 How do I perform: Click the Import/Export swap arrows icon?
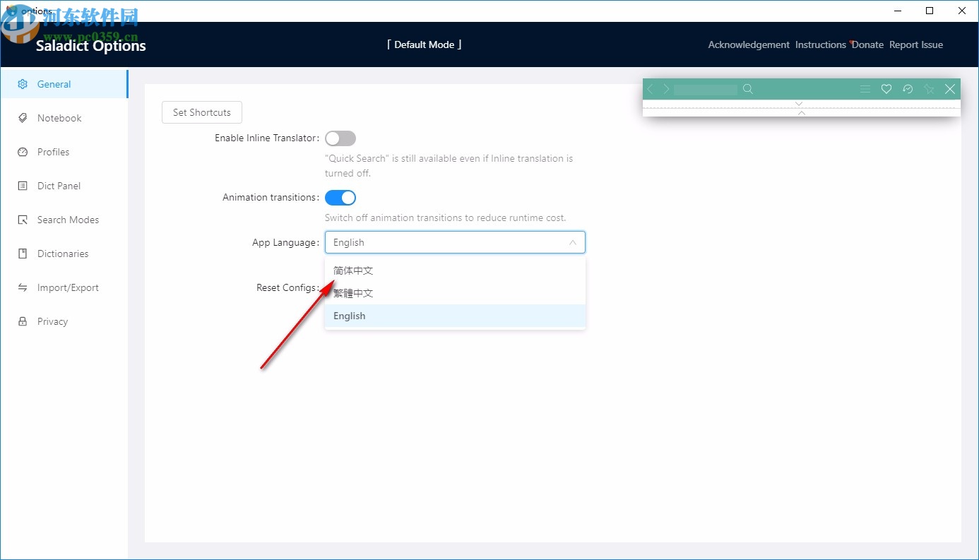tap(23, 287)
